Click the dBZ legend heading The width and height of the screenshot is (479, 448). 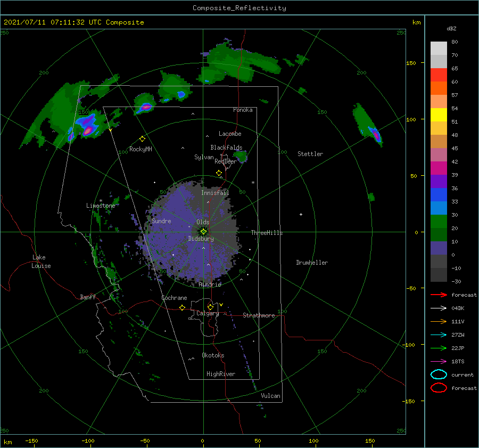[x=451, y=28]
